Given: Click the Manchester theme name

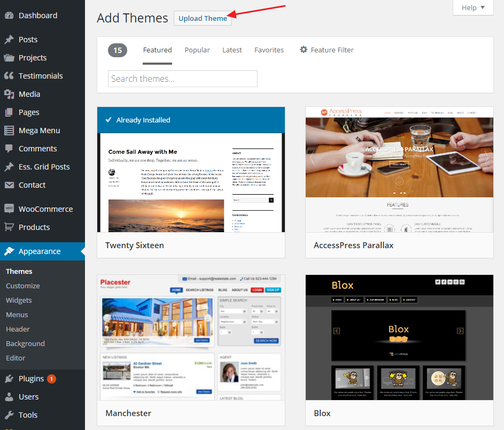Looking at the screenshot, I should click(x=128, y=413).
